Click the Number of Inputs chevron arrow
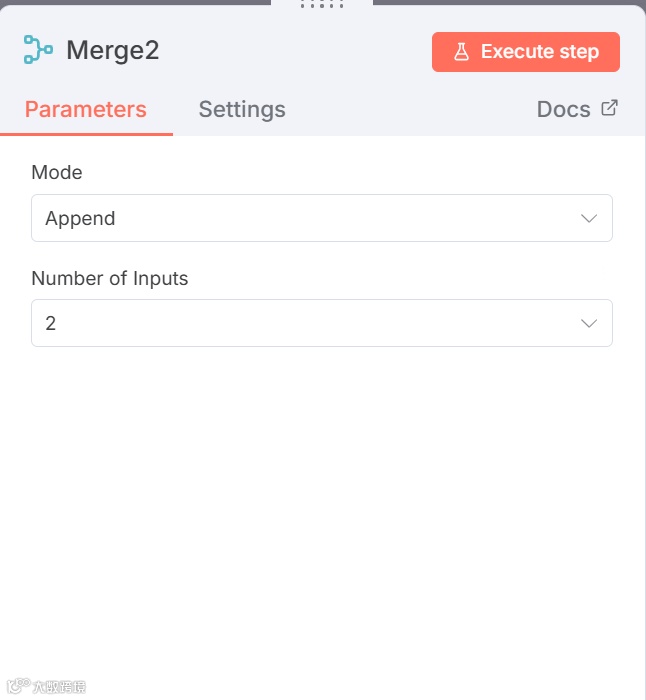This screenshot has height=700, width=646. pos(589,324)
